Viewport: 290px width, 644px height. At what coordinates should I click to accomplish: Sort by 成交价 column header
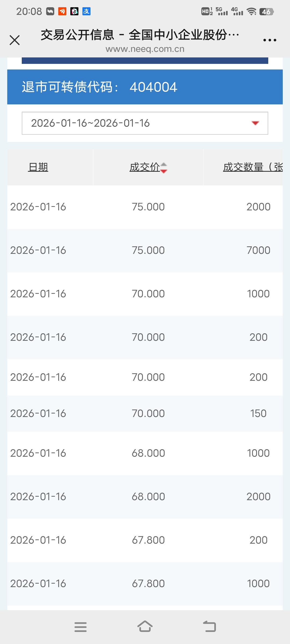click(x=145, y=167)
